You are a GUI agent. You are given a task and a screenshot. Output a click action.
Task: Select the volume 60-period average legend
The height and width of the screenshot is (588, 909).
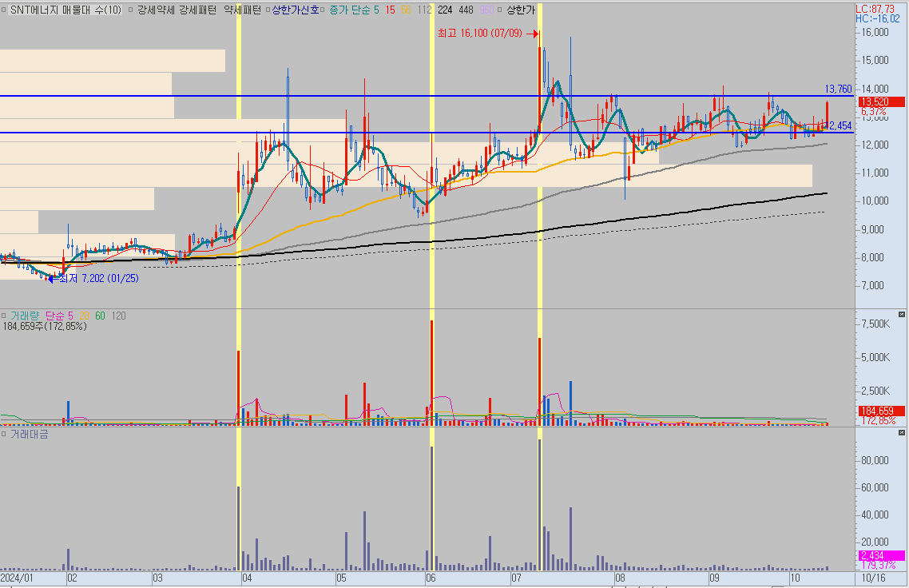[x=101, y=316]
